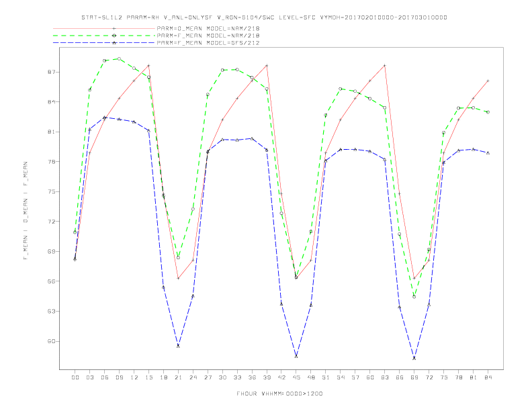This screenshot has height=411, width=532.
Task: Click the chart title beginning STAT=SL1L2 PARAM=RH
Action: tap(264, 17)
